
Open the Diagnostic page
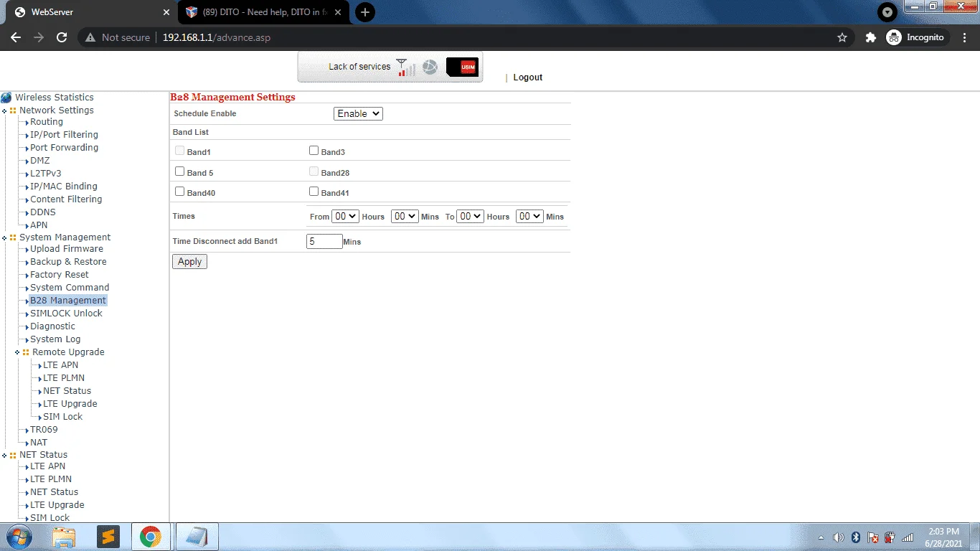click(52, 326)
